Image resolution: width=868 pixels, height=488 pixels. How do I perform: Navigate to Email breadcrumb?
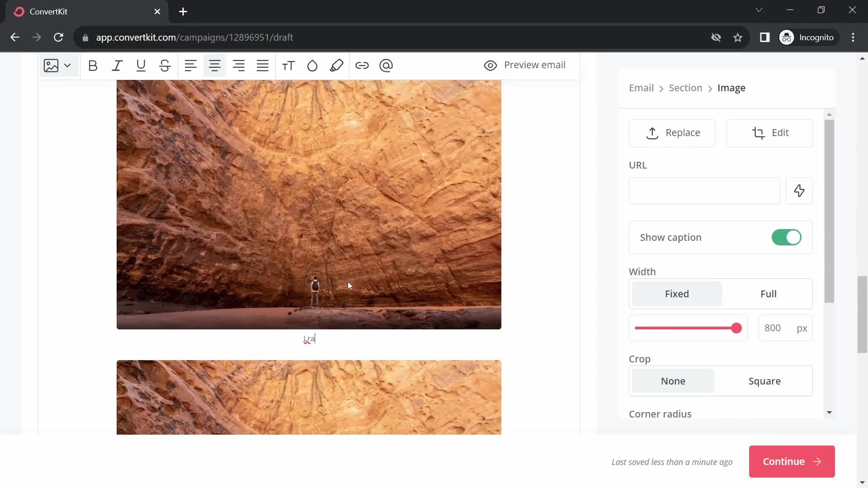click(x=643, y=88)
